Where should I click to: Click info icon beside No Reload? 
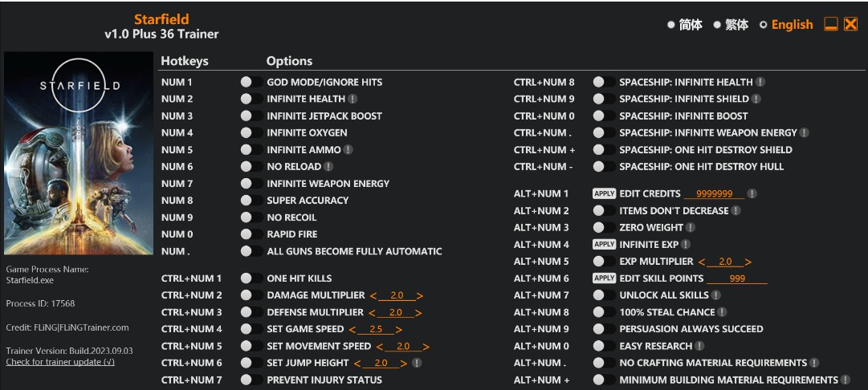pos(328,166)
